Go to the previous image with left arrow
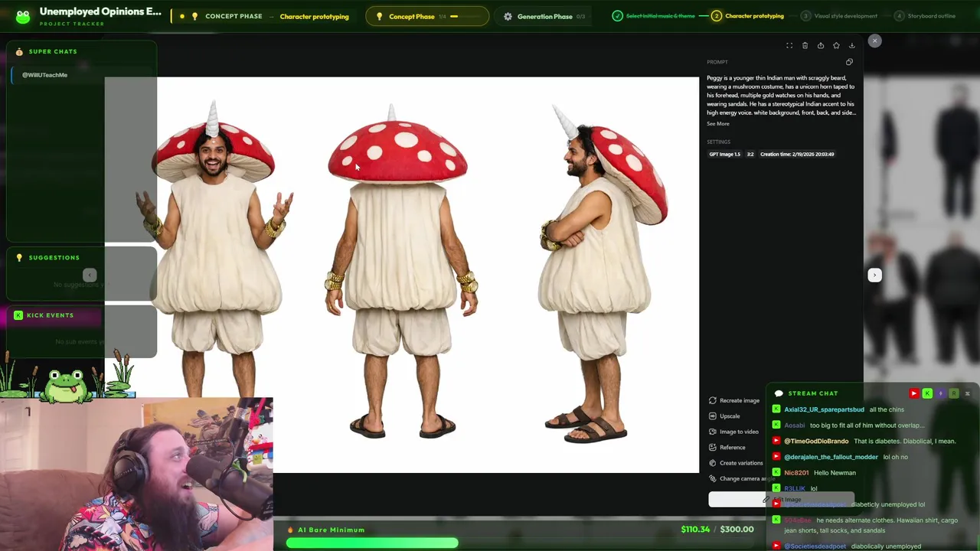This screenshot has height=551, width=980. point(90,275)
